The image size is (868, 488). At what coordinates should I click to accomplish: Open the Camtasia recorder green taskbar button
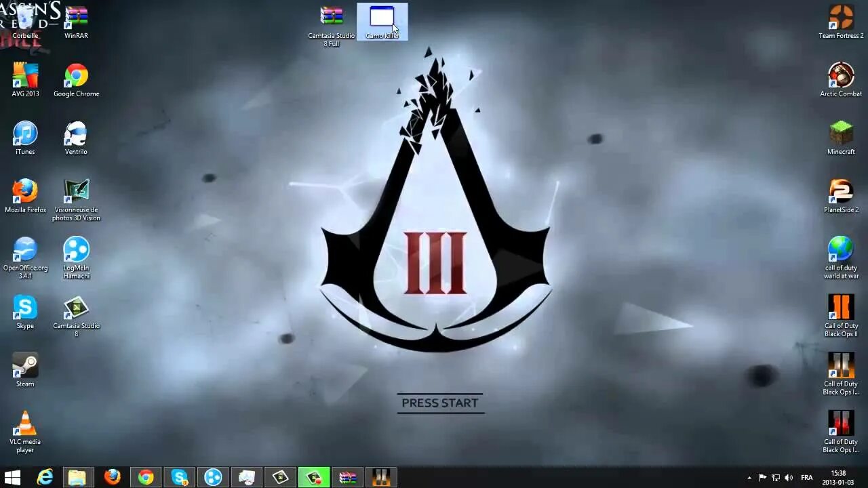[313, 477]
